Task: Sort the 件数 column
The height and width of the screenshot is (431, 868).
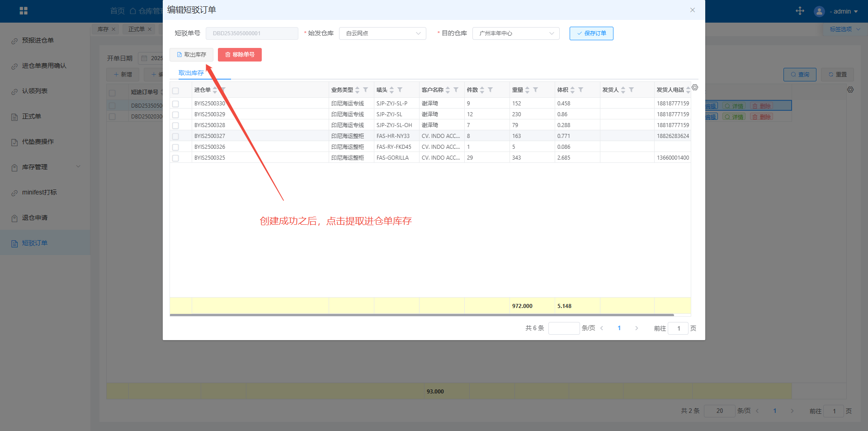Action: 482,90
